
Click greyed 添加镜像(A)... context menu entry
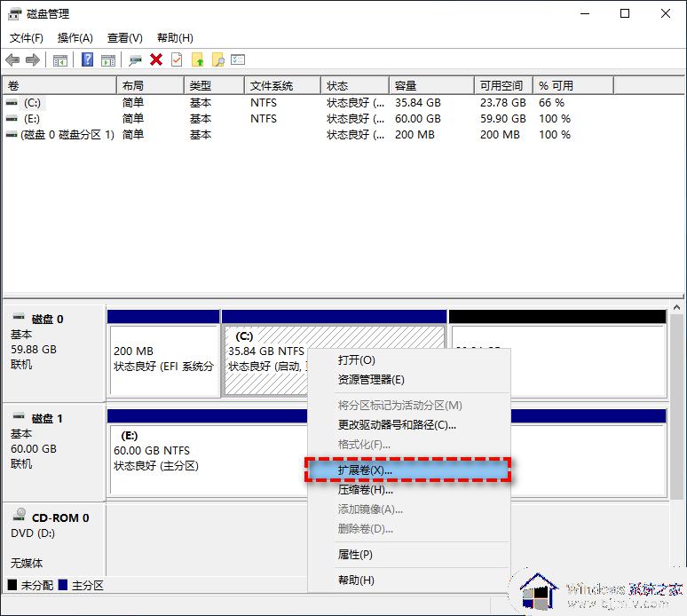point(409,509)
